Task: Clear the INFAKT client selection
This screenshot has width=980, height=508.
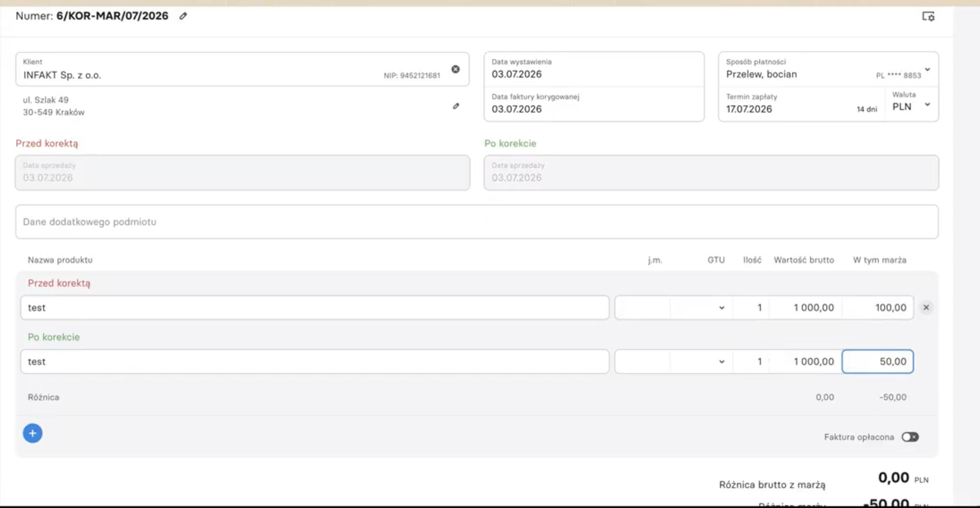Action: (x=456, y=69)
